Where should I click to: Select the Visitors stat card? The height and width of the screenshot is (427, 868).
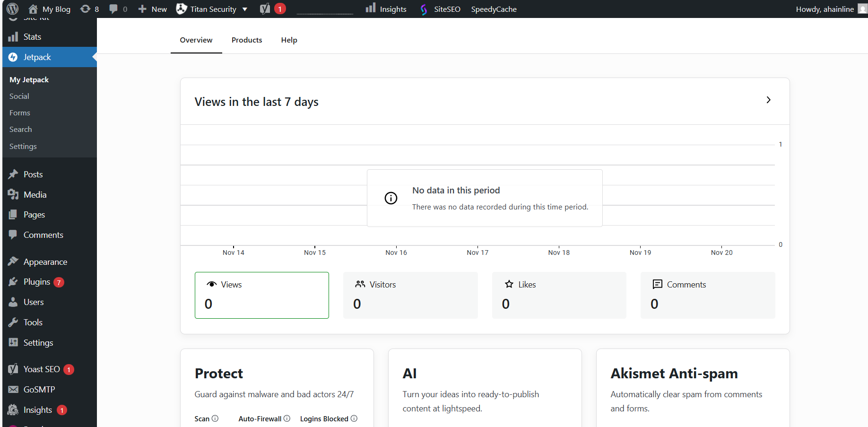[x=410, y=295]
